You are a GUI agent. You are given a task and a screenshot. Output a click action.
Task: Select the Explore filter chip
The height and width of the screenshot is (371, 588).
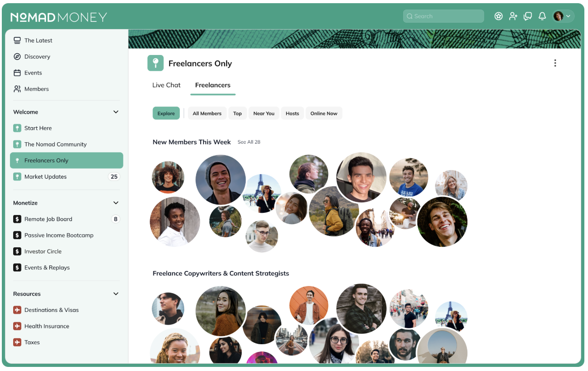(166, 113)
